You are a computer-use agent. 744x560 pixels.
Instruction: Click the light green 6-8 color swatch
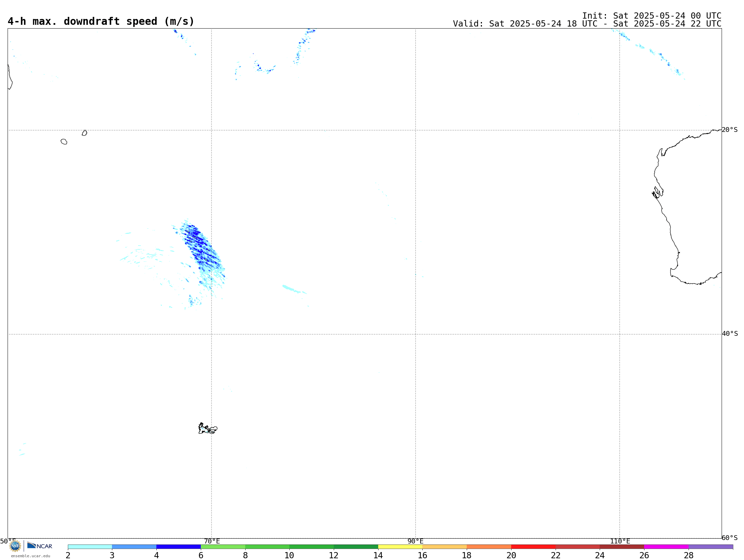pos(223,547)
